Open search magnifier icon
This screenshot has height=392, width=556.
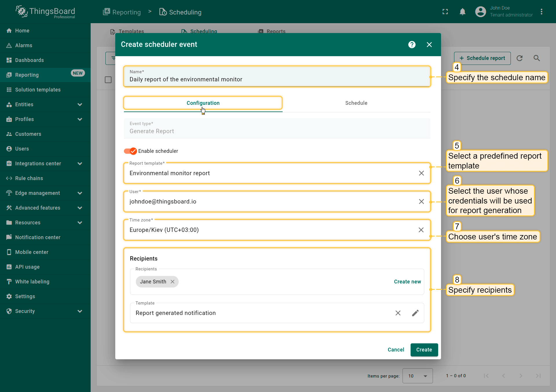pyautogui.click(x=537, y=58)
